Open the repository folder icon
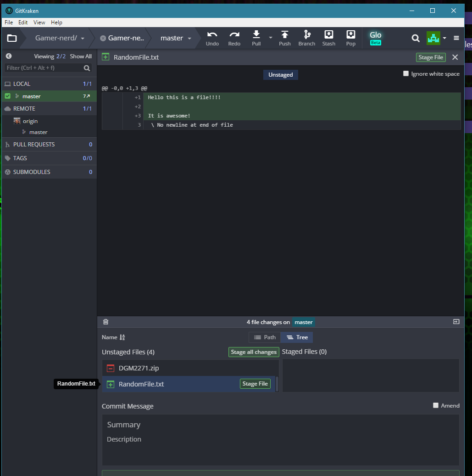472x476 pixels. click(12, 38)
